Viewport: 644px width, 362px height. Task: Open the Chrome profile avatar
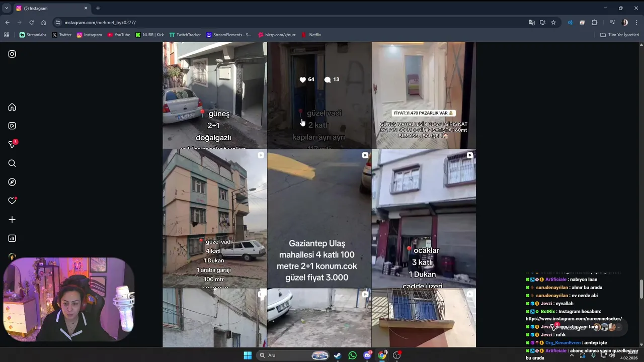[x=625, y=22]
